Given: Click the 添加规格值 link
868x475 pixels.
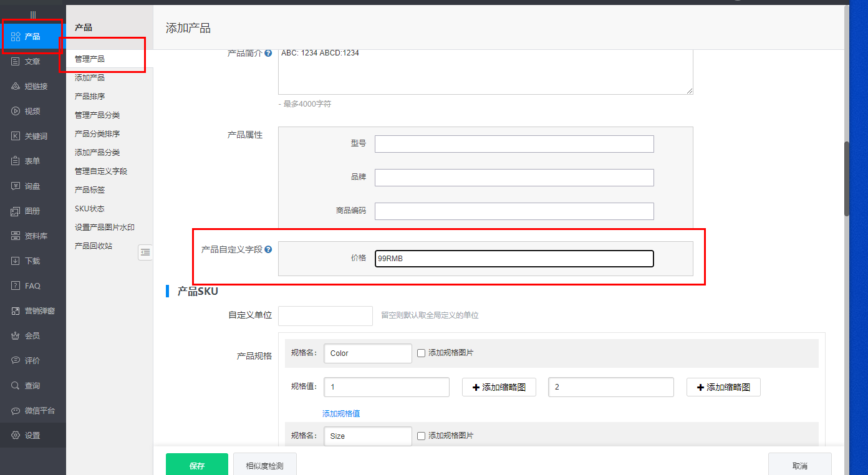Looking at the screenshot, I should [x=341, y=413].
